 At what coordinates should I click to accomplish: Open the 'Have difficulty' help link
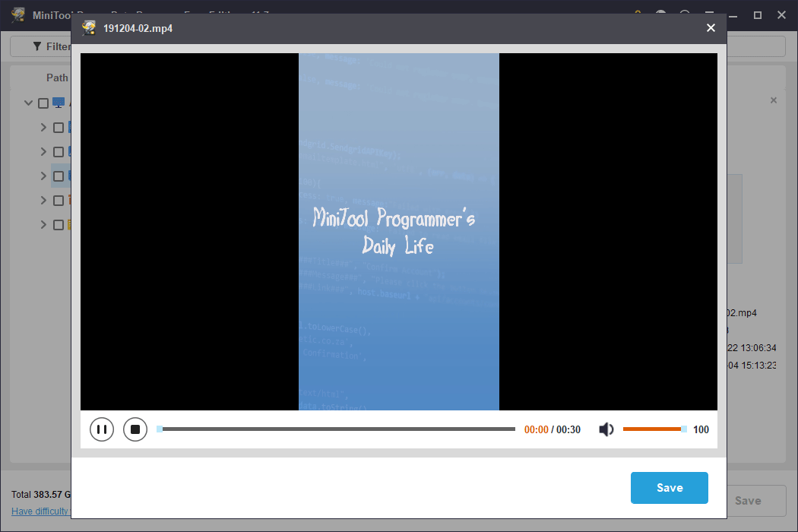point(41,511)
